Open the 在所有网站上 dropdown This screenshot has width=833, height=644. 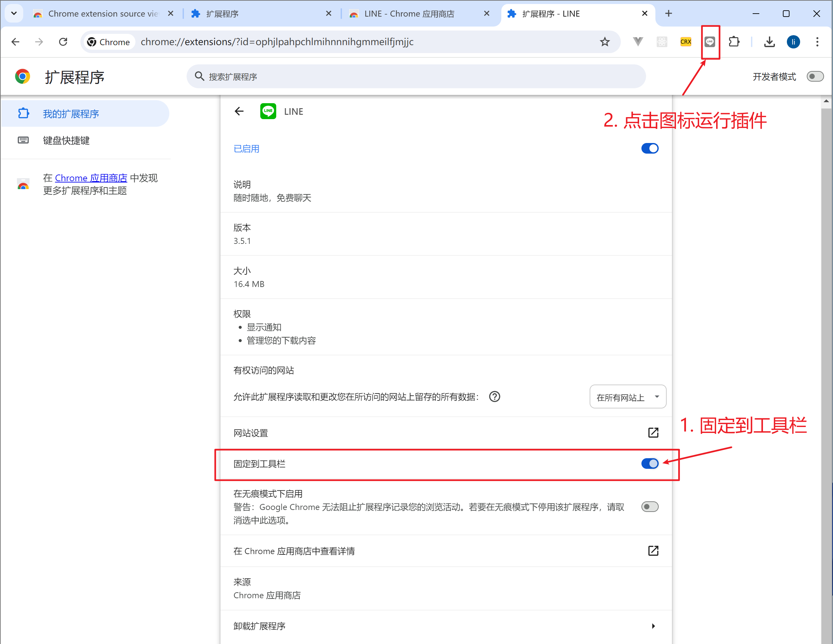point(628,397)
